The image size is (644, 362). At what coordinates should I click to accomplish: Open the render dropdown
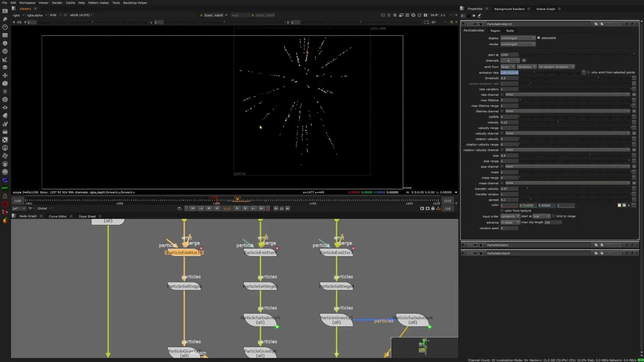click(518, 44)
